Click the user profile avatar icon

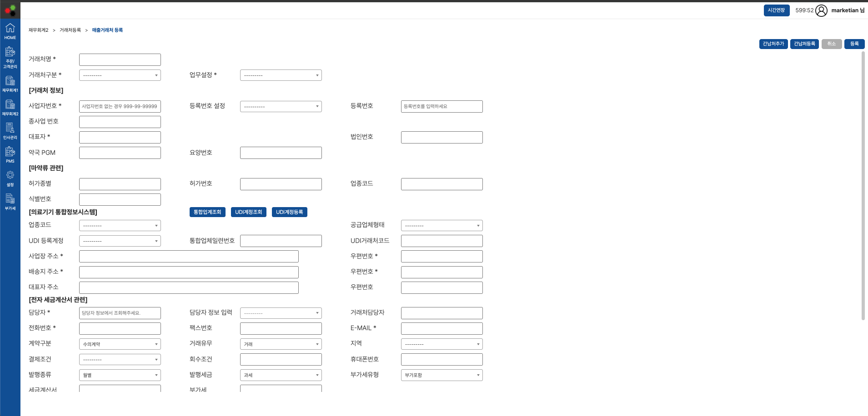pos(821,10)
